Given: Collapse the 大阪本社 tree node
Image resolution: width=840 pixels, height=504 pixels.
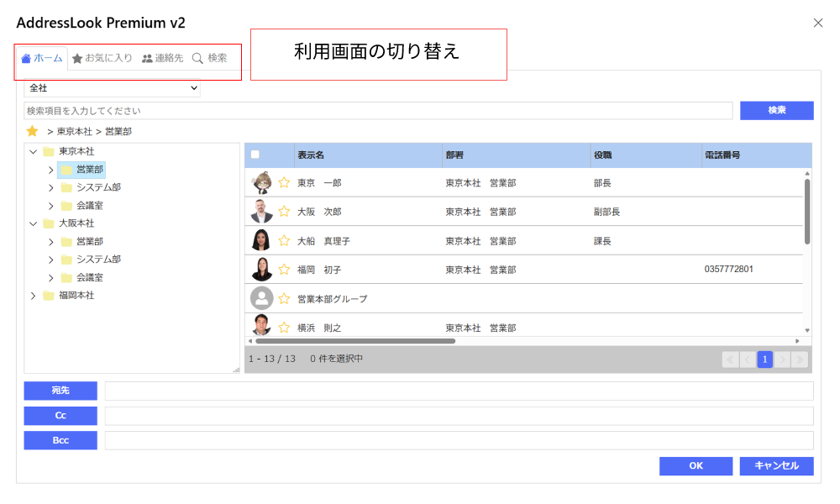Looking at the screenshot, I should click(33, 223).
